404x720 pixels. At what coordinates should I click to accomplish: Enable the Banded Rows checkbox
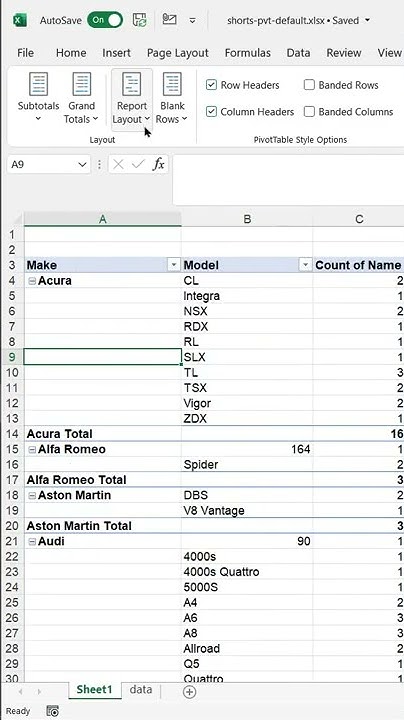309,85
